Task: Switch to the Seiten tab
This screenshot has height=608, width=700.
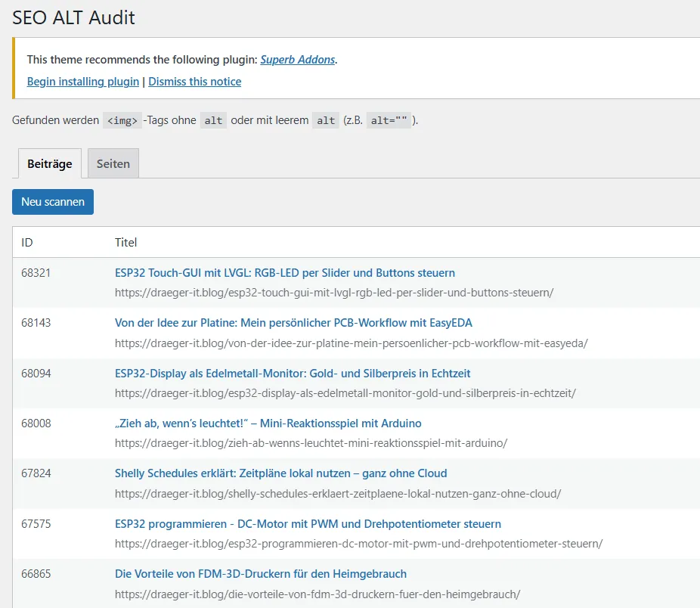Action: point(113,163)
